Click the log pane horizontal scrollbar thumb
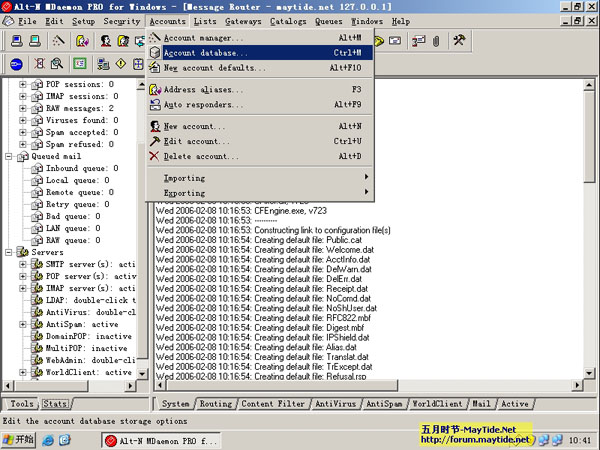600x450 pixels. (282, 385)
